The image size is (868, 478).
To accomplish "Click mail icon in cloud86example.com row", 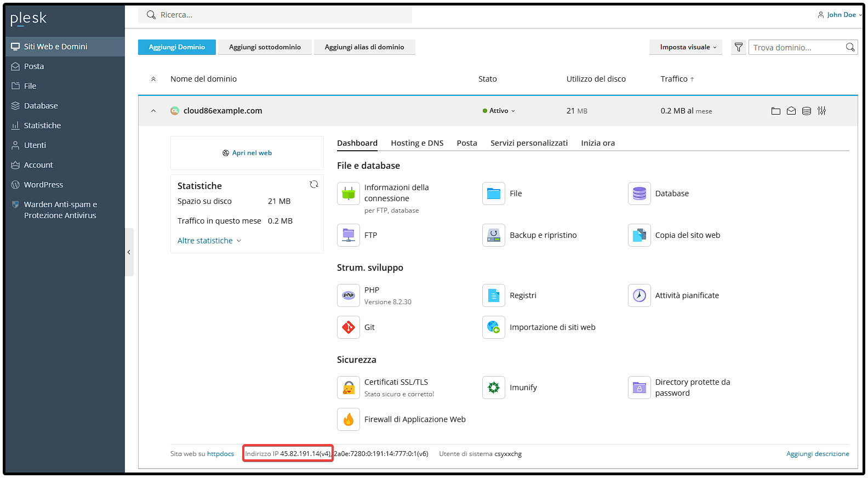I will [x=791, y=111].
